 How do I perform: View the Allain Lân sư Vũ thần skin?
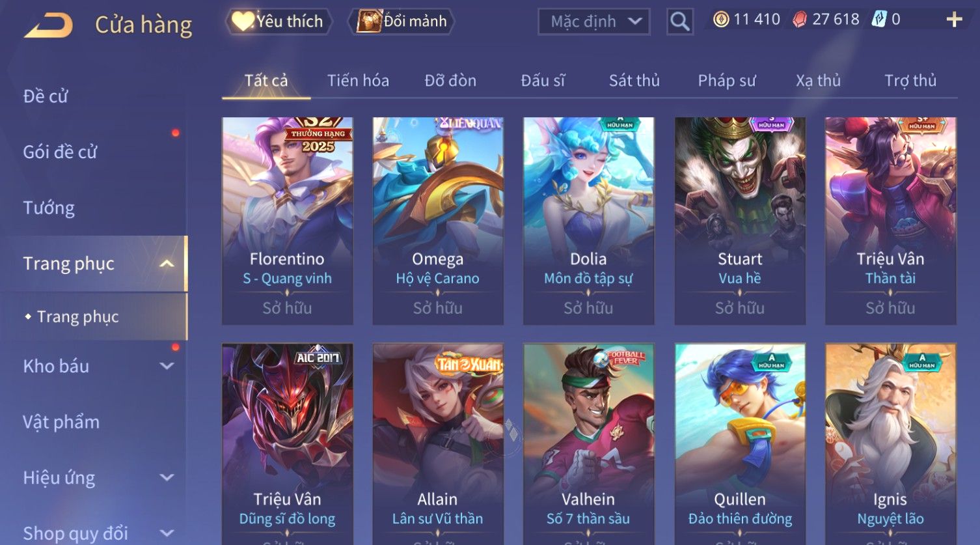(x=438, y=444)
